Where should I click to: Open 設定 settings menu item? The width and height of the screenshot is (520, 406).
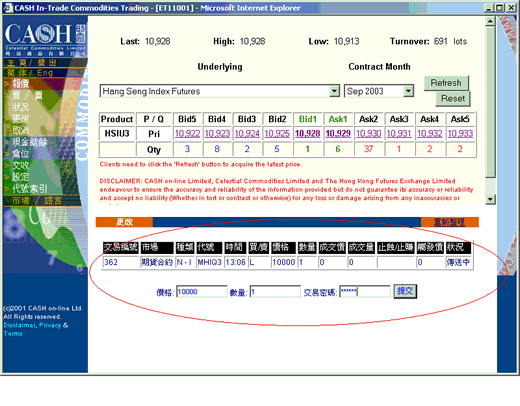[21, 177]
